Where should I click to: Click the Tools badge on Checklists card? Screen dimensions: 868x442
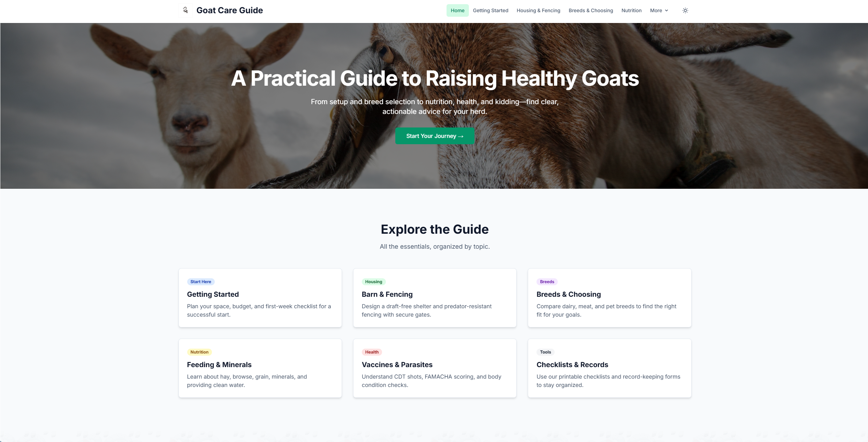(x=545, y=352)
